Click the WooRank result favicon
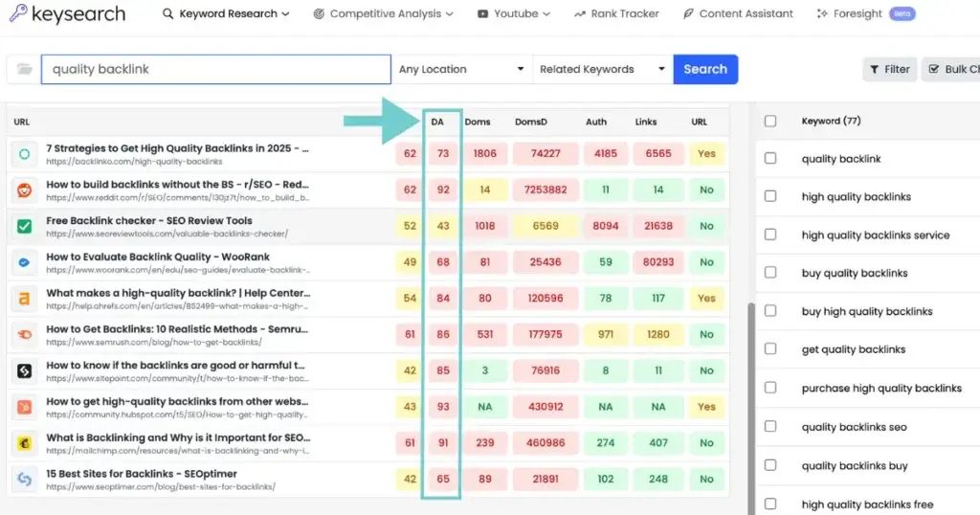 click(x=24, y=262)
